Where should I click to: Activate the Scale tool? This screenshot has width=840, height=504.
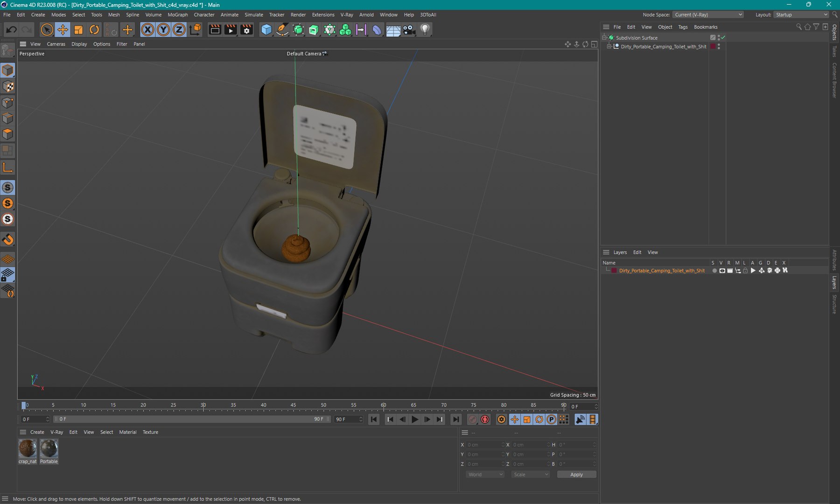[x=78, y=30]
